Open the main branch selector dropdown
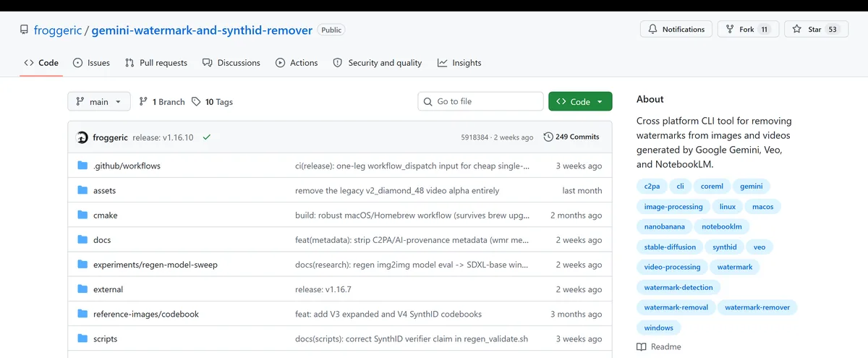The width and height of the screenshot is (868, 358). [x=99, y=102]
